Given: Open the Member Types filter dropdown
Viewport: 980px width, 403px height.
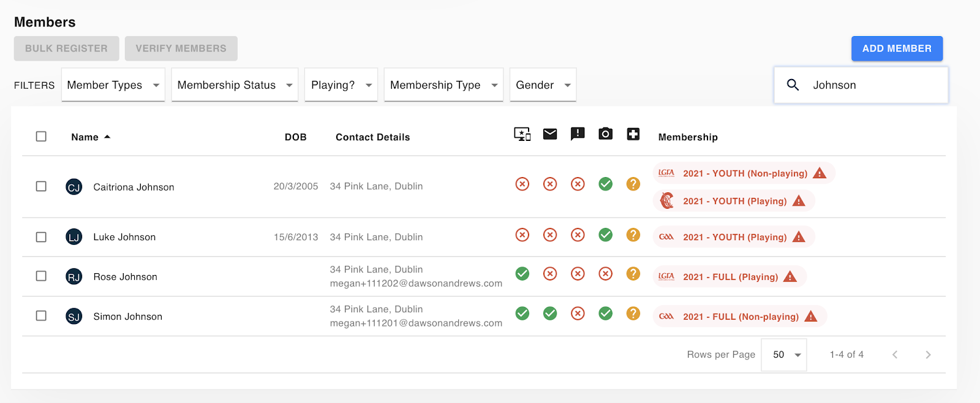Looking at the screenshot, I should click(113, 85).
